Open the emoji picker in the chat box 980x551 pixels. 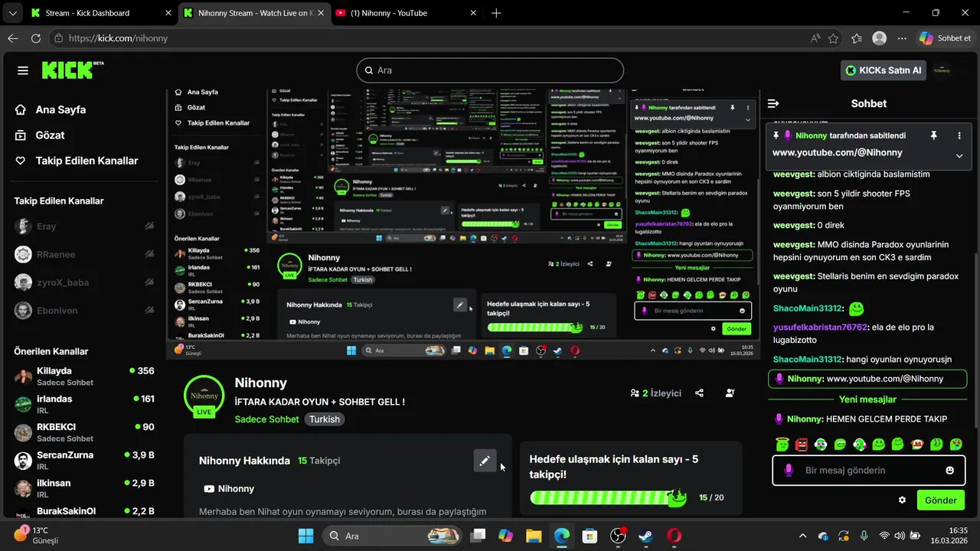[x=950, y=471]
